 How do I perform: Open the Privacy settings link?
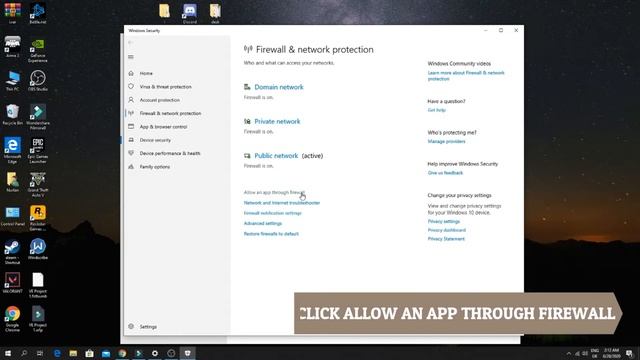point(443,221)
